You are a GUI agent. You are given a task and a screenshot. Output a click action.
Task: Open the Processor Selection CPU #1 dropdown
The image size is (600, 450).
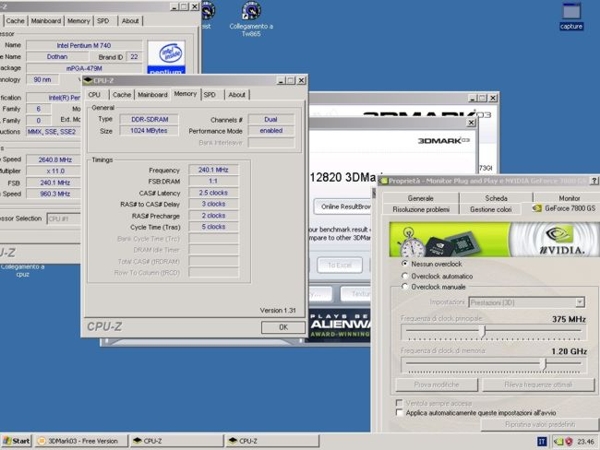click(64, 219)
